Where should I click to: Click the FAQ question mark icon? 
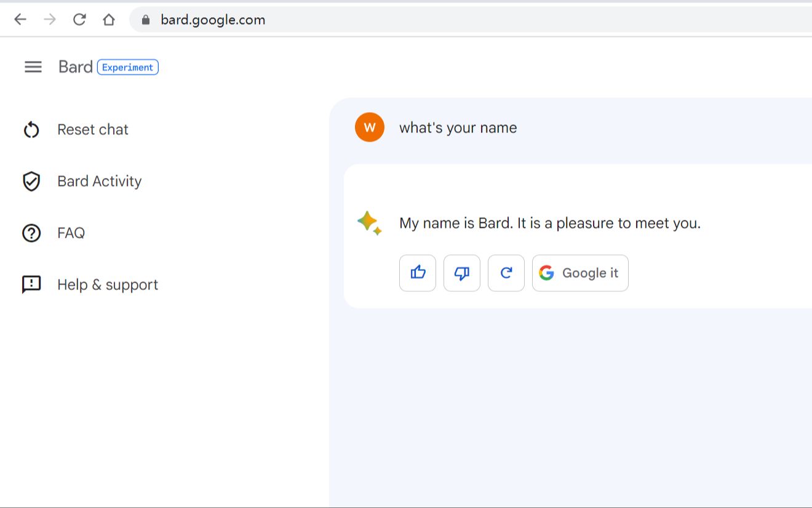tap(31, 233)
